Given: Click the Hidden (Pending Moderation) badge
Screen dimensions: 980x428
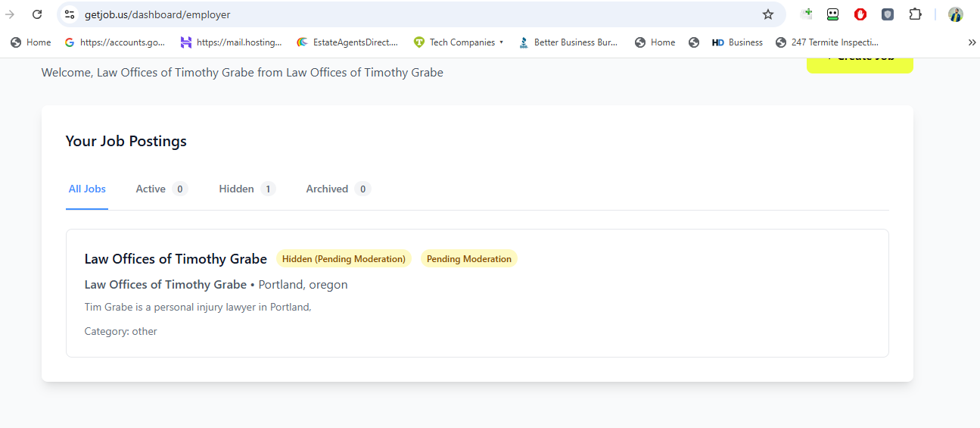Looking at the screenshot, I should pos(344,259).
